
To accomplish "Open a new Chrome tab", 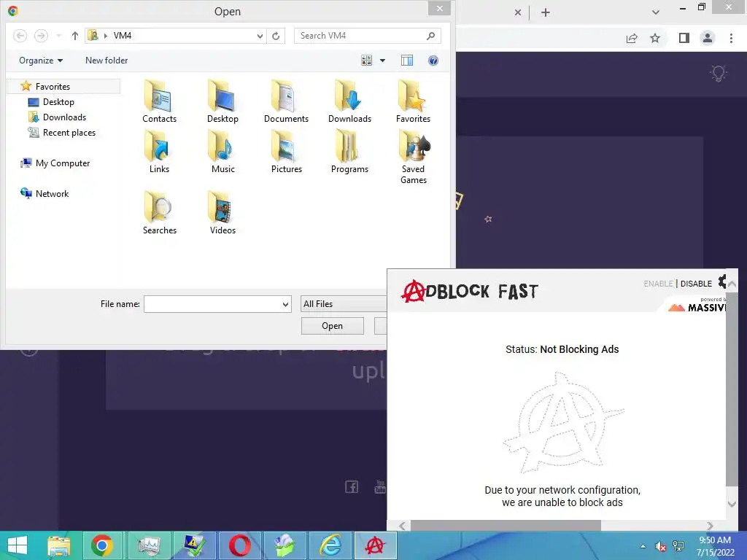I will [546, 12].
